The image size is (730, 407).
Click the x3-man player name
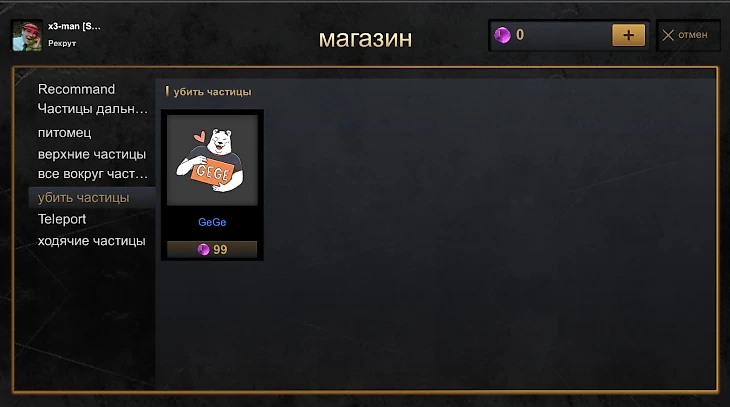(x=74, y=26)
